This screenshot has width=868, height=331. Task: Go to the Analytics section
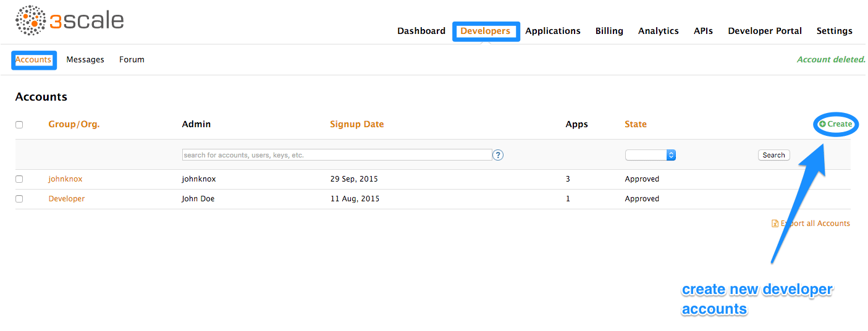[658, 31]
